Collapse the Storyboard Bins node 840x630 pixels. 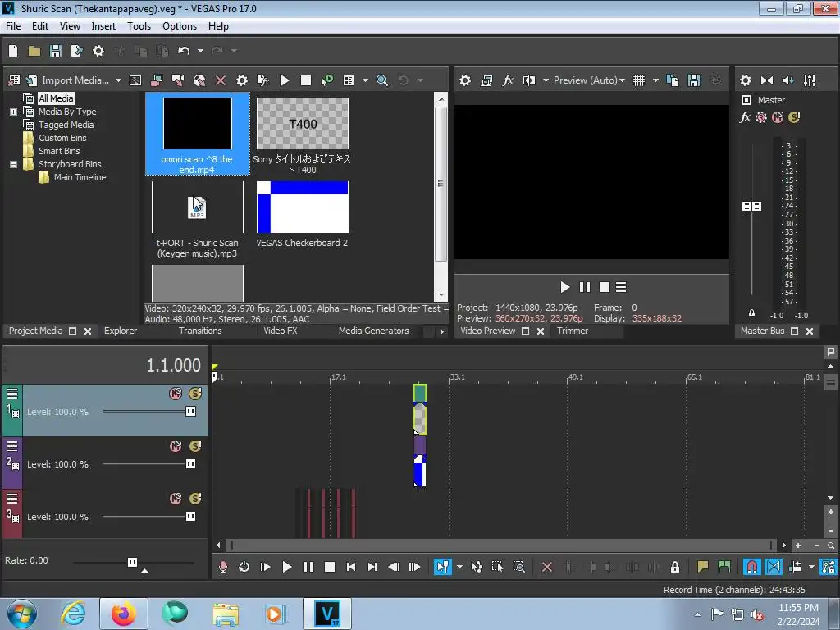click(13, 164)
